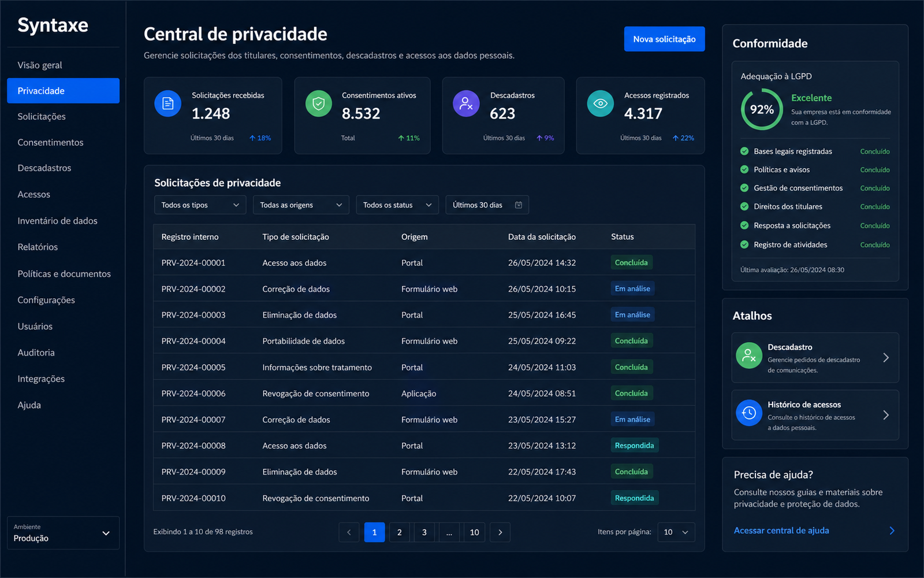Click check icon beside Resposta a solicitações
924x578 pixels.
click(x=744, y=225)
